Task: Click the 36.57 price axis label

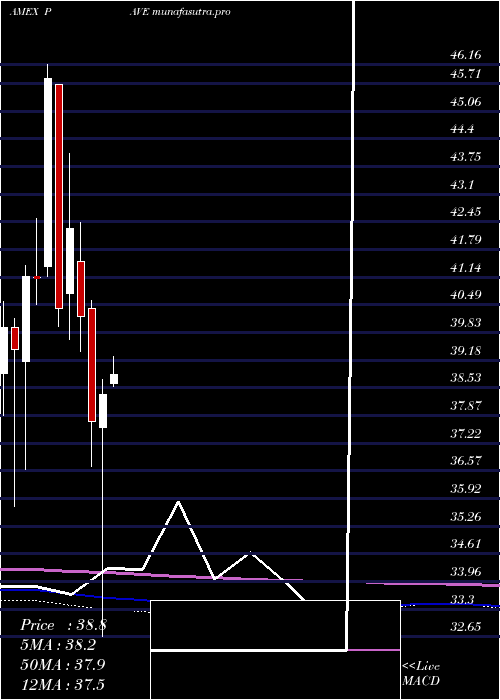Action: 466,462
